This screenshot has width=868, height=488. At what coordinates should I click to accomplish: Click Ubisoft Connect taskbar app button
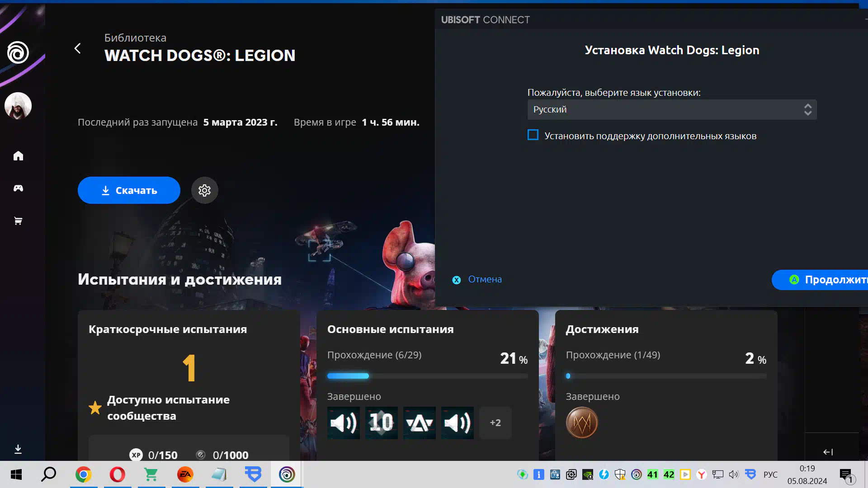click(x=287, y=474)
